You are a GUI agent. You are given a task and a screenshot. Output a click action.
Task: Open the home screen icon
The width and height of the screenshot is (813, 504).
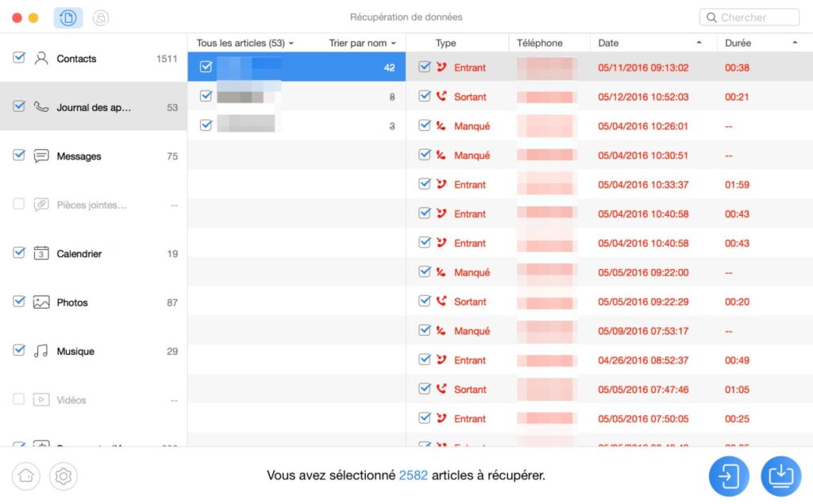coord(26,476)
